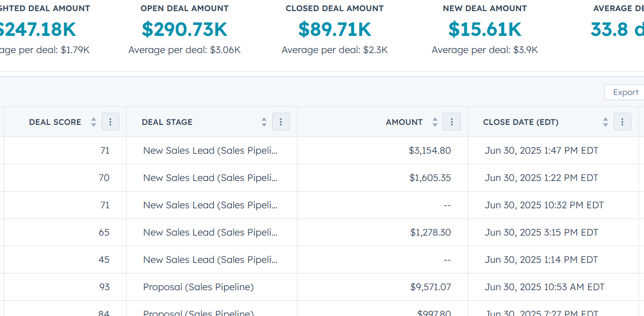Click the $9,571.07 amount cell
Viewport: 644px width, 316px height.
pyautogui.click(x=431, y=287)
